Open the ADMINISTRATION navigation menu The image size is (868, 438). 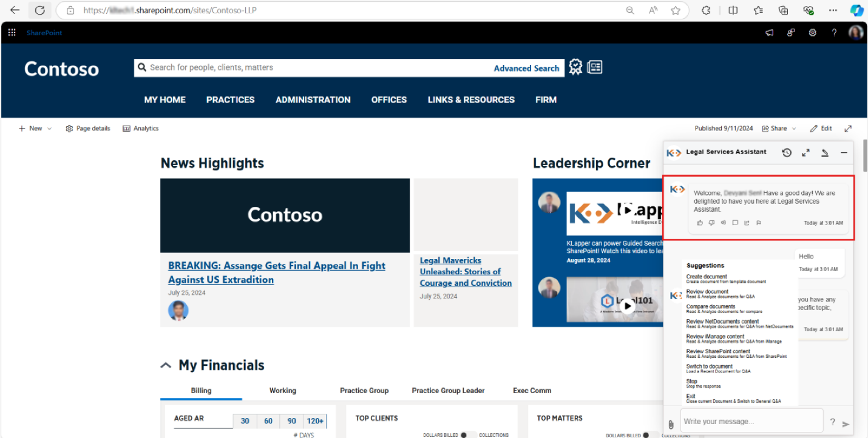point(313,99)
